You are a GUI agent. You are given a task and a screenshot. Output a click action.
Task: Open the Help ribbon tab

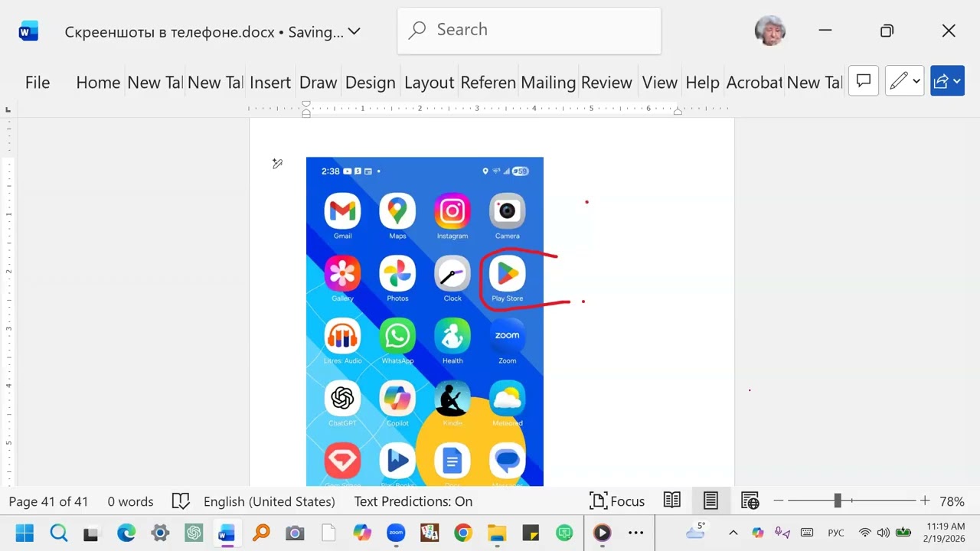pos(702,83)
